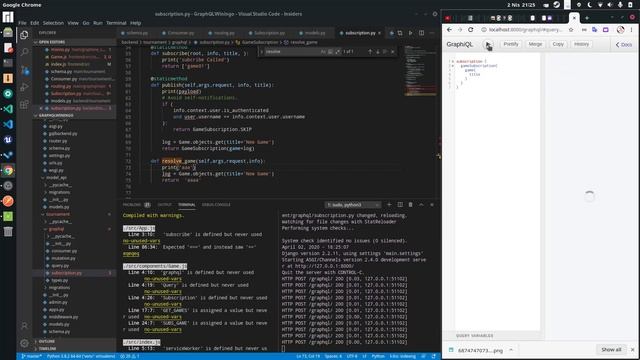Screen dimensions: 640x360
Task: Click the find input field containing resolve
Action: (292, 52)
